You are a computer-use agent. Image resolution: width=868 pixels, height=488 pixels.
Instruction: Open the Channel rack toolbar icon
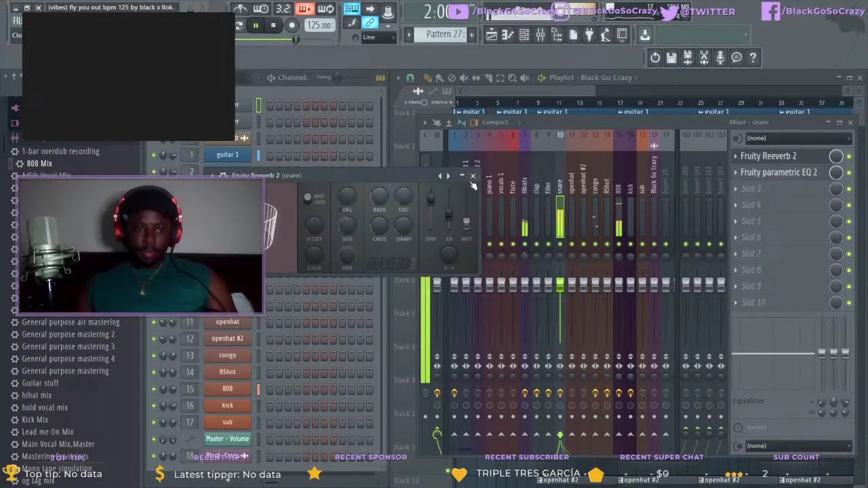pyautogui.click(x=524, y=35)
